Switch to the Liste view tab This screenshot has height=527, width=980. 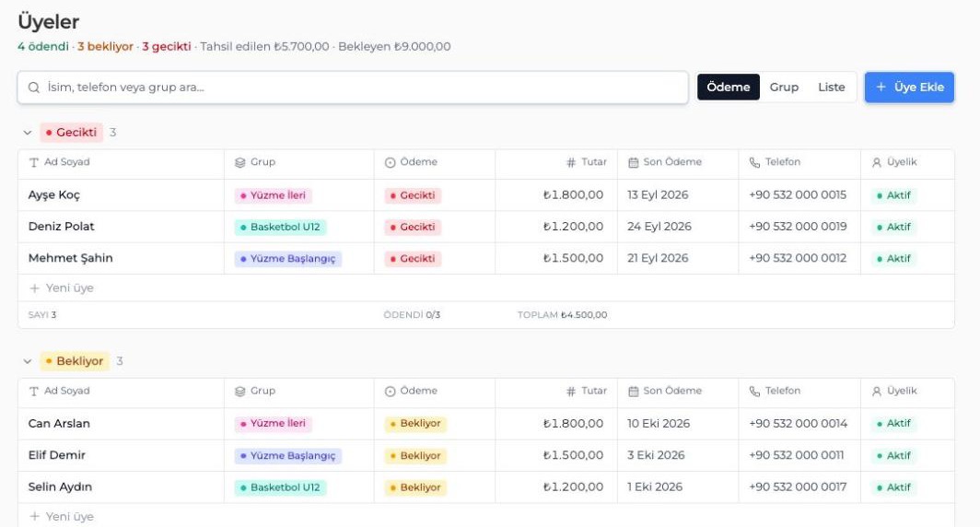click(x=831, y=87)
